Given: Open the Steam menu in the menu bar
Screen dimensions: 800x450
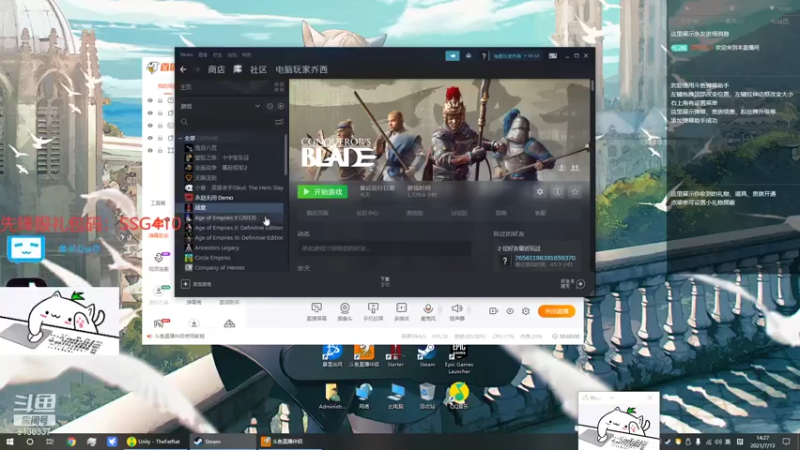Looking at the screenshot, I should tap(186, 55).
